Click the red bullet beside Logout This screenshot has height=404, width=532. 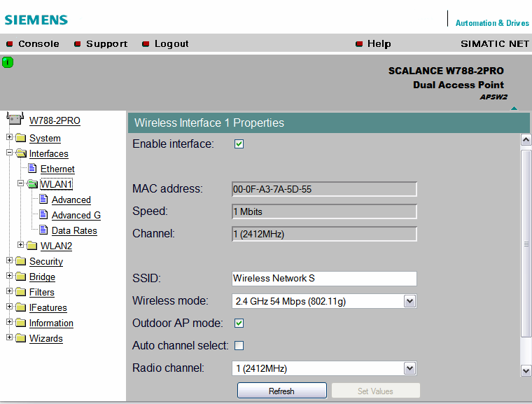(146, 44)
